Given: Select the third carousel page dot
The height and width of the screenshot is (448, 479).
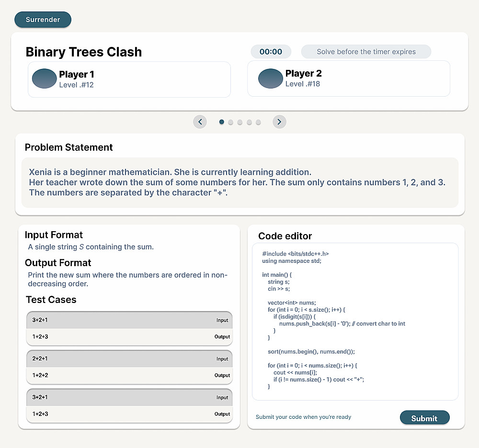Looking at the screenshot, I should 240,122.
